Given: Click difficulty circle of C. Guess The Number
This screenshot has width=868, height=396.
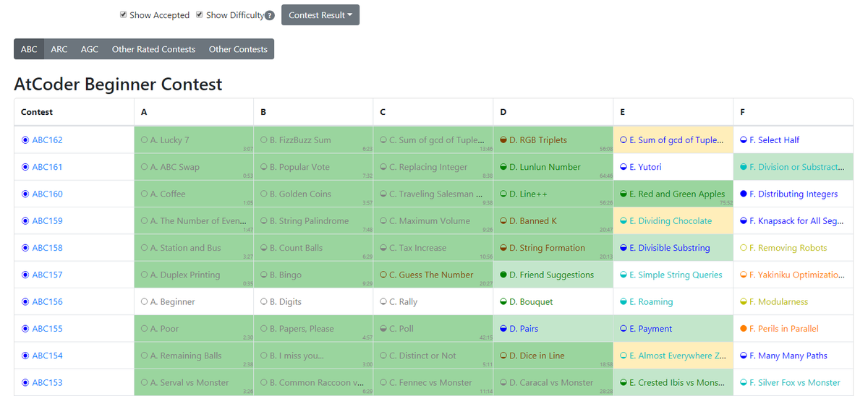Looking at the screenshot, I should [x=383, y=275].
